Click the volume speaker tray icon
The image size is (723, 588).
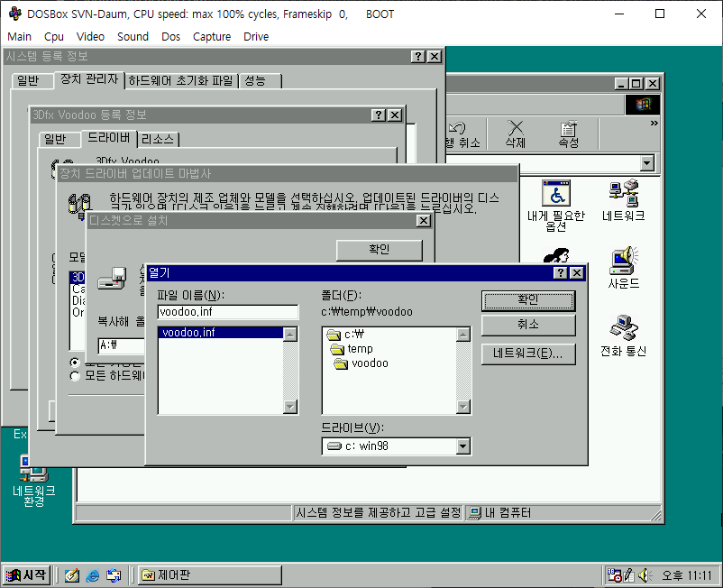pyautogui.click(x=645, y=575)
